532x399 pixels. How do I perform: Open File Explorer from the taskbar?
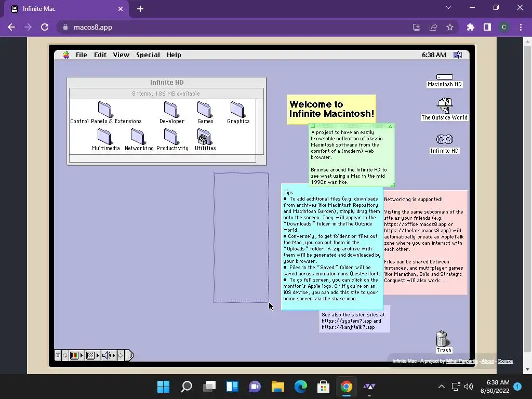coord(277,387)
